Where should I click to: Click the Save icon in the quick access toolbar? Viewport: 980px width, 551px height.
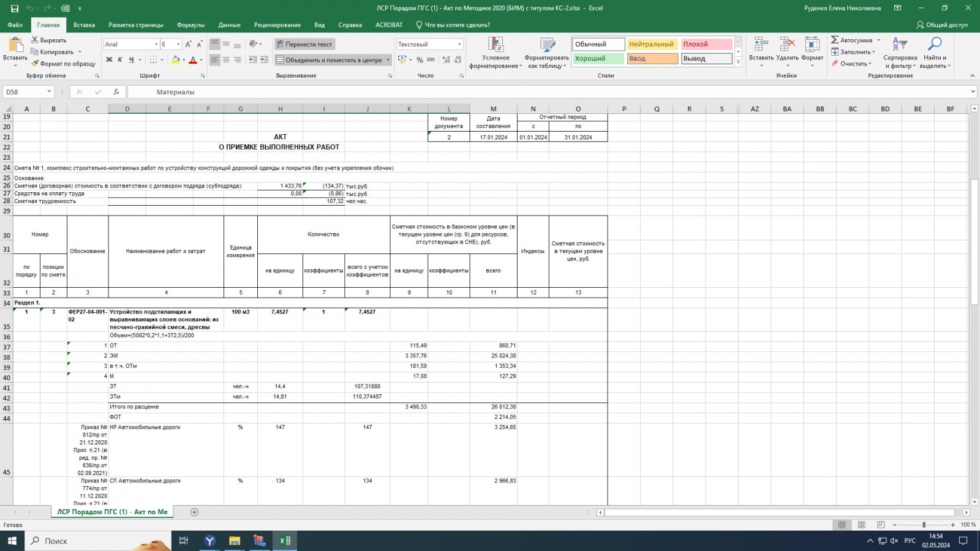pyautogui.click(x=15, y=9)
